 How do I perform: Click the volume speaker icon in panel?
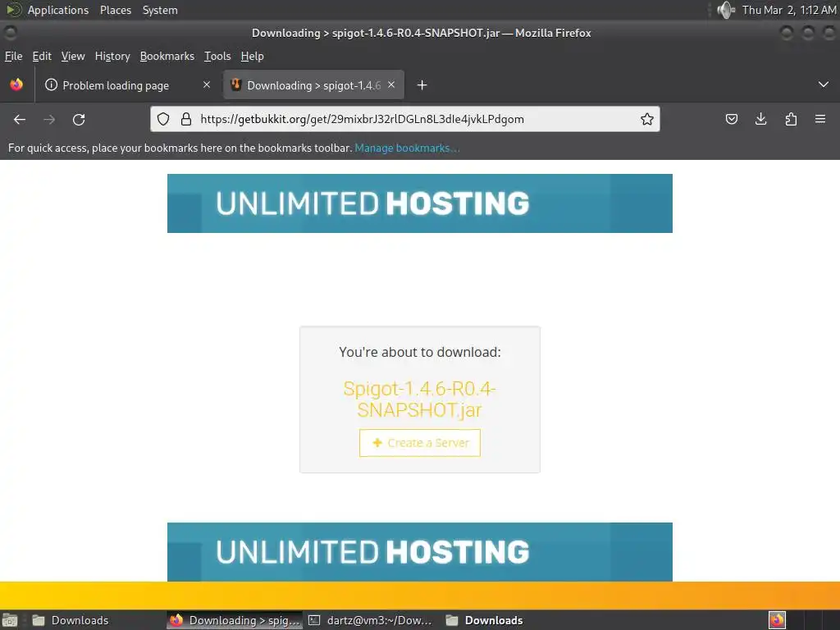click(x=726, y=10)
